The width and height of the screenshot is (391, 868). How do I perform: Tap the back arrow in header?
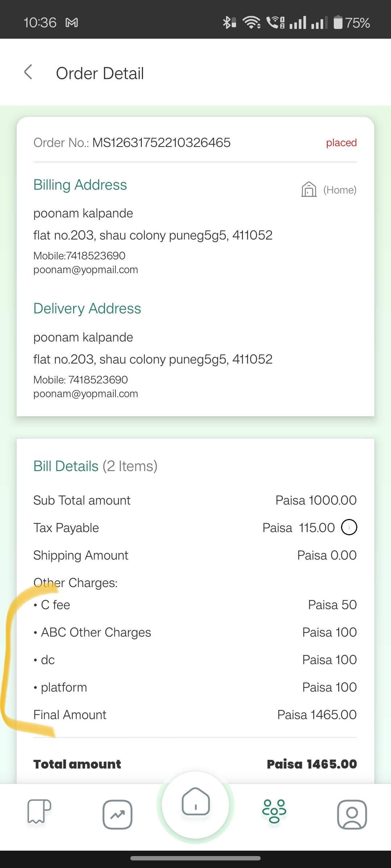(x=28, y=72)
